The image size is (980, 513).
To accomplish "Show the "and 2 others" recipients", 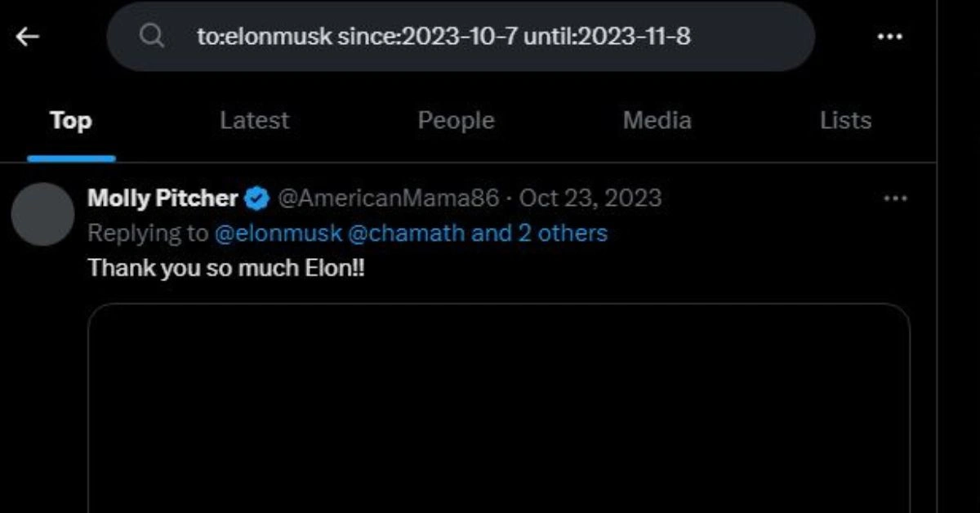I will pyautogui.click(x=540, y=234).
